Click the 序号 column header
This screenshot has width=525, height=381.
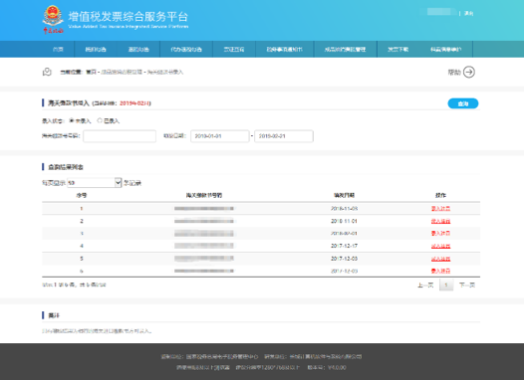pyautogui.click(x=81, y=195)
